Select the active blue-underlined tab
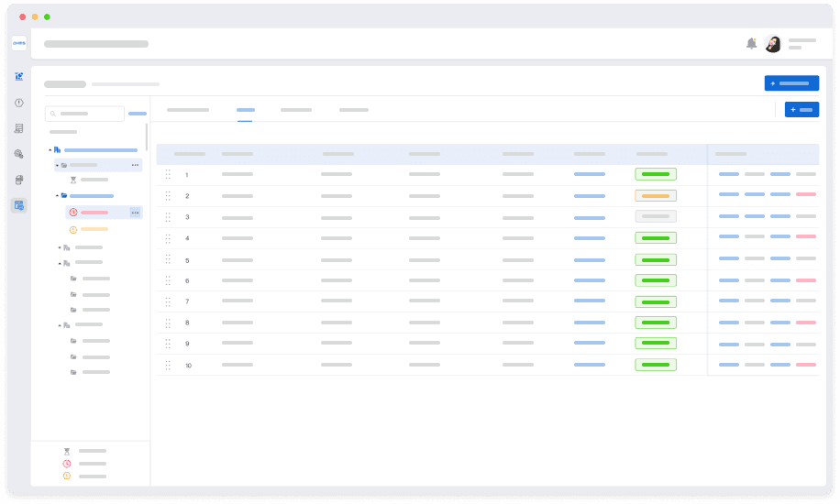 click(x=245, y=110)
